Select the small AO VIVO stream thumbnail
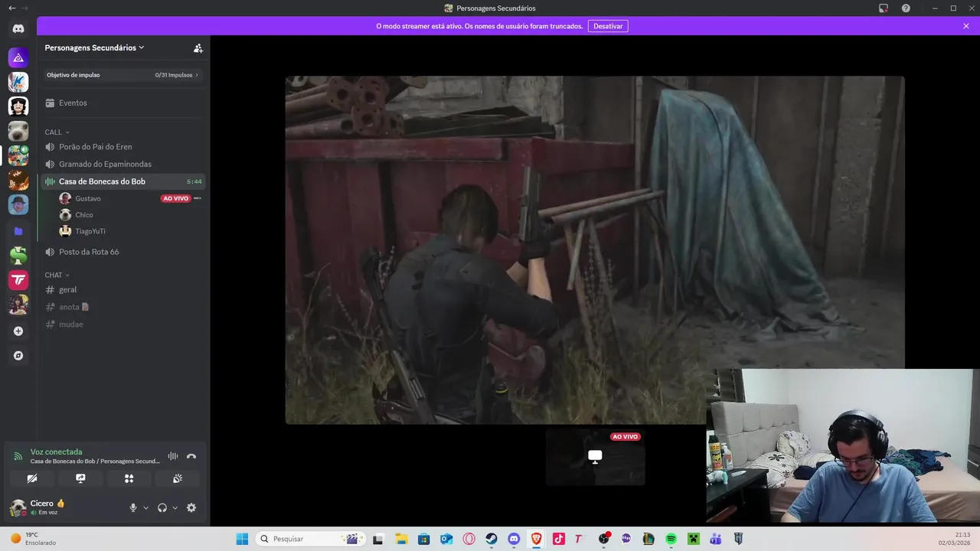 (x=595, y=457)
